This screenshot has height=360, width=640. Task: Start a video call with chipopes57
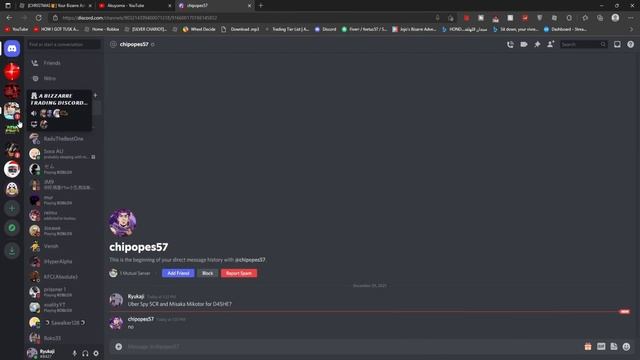coord(524,44)
